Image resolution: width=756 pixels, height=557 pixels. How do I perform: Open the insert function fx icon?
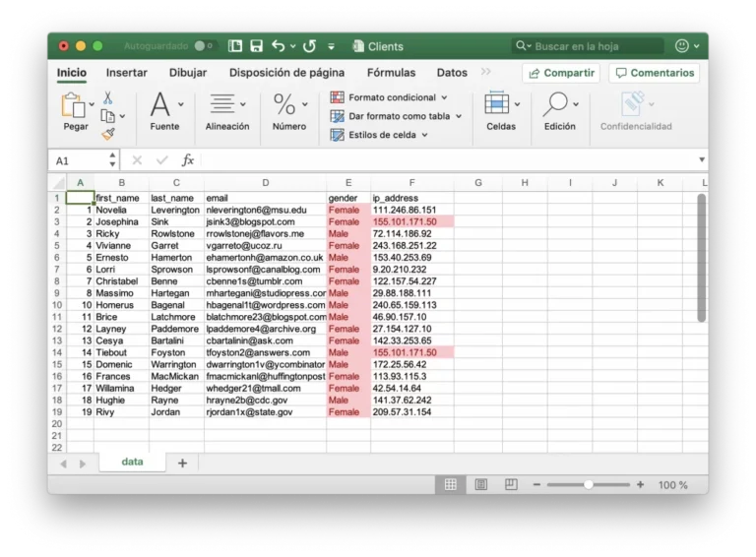187,160
